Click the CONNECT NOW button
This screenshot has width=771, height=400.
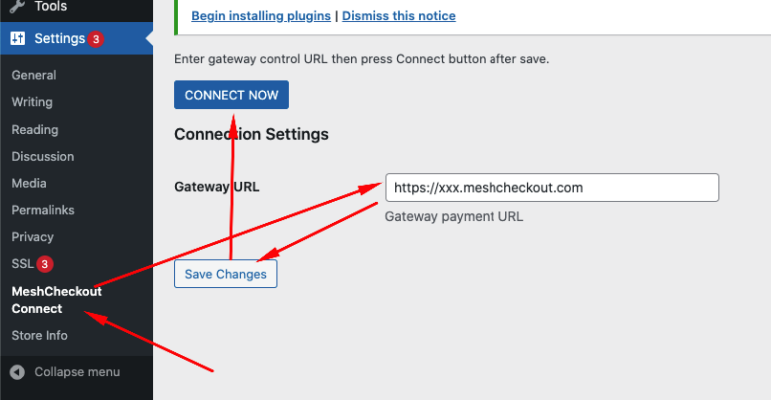(x=231, y=95)
